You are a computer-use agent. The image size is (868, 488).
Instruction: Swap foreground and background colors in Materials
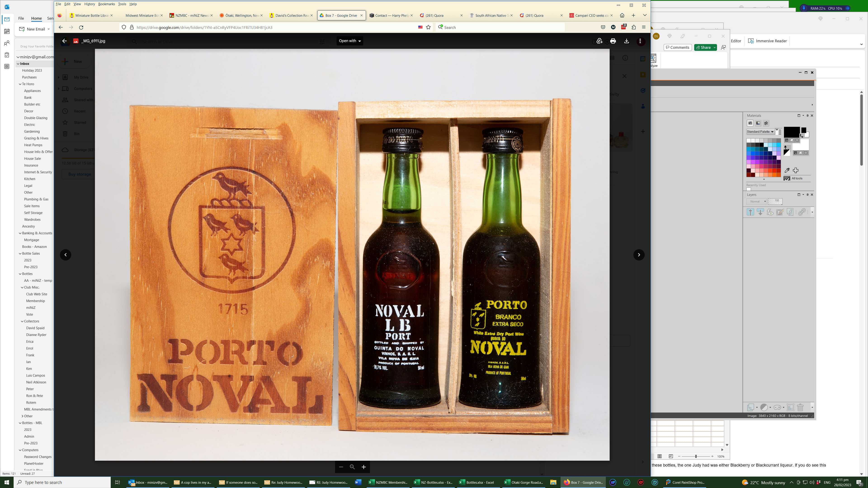point(802,135)
